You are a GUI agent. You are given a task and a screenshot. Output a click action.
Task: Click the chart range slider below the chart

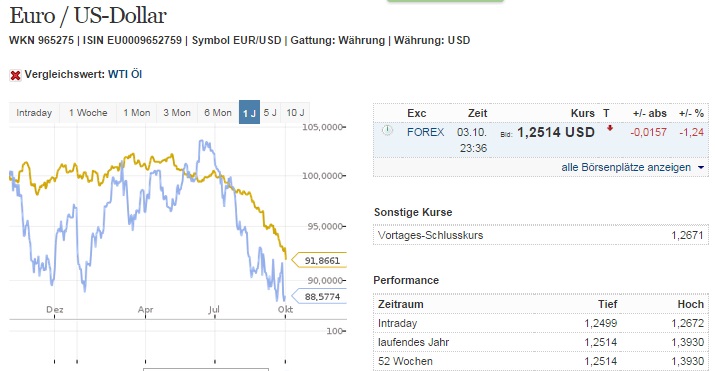[x=206, y=369]
